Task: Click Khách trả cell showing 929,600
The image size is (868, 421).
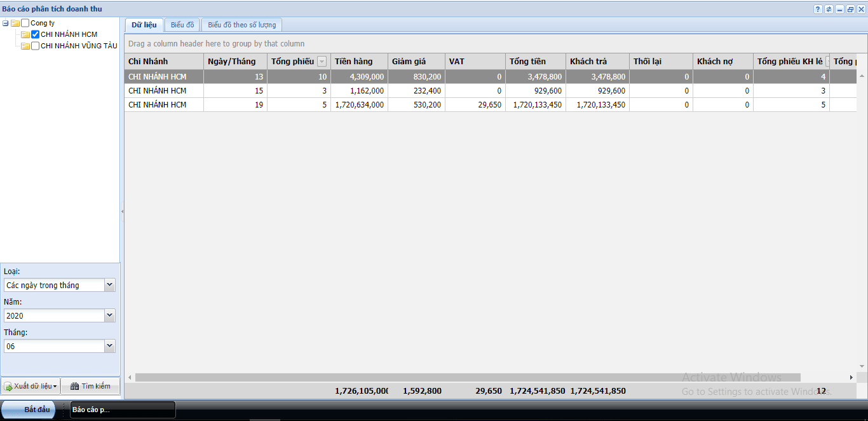Action: tap(597, 90)
